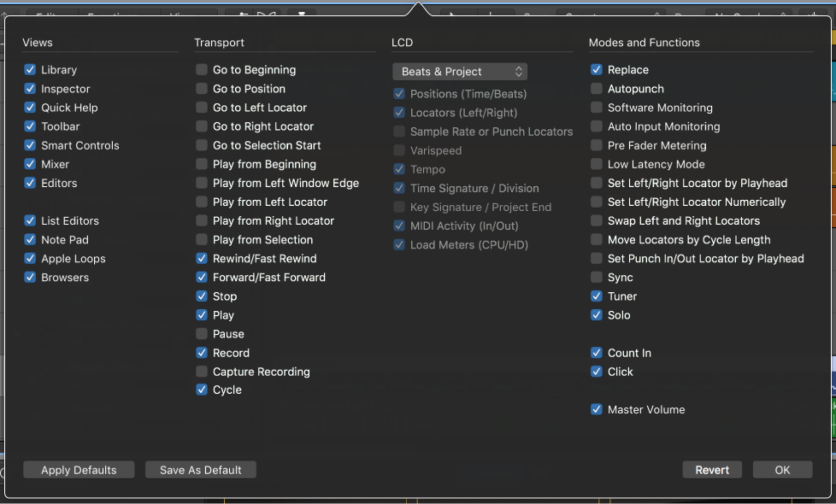Enable Play from Selection
Viewport: 836px width, 504px height.
[202, 239]
